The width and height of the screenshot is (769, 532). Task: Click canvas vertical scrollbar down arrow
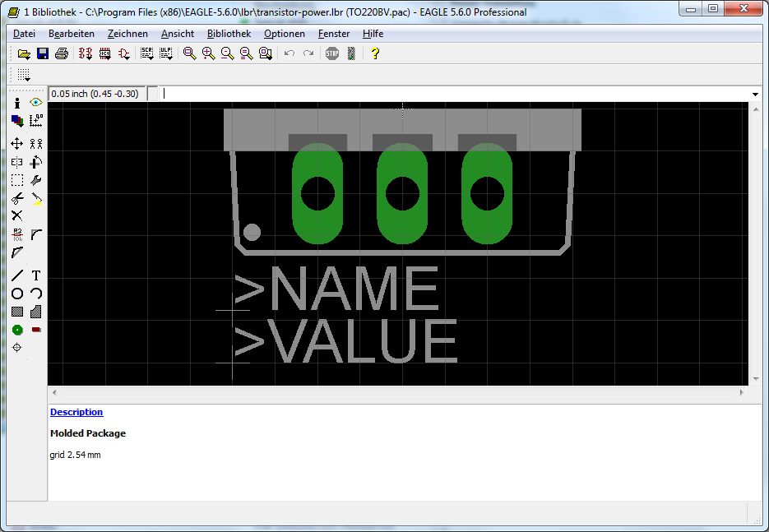(756, 378)
